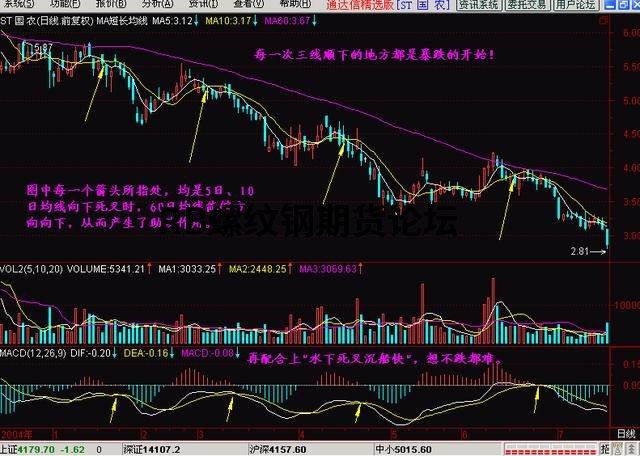Click the DIF:-0.20 value

[90, 353]
